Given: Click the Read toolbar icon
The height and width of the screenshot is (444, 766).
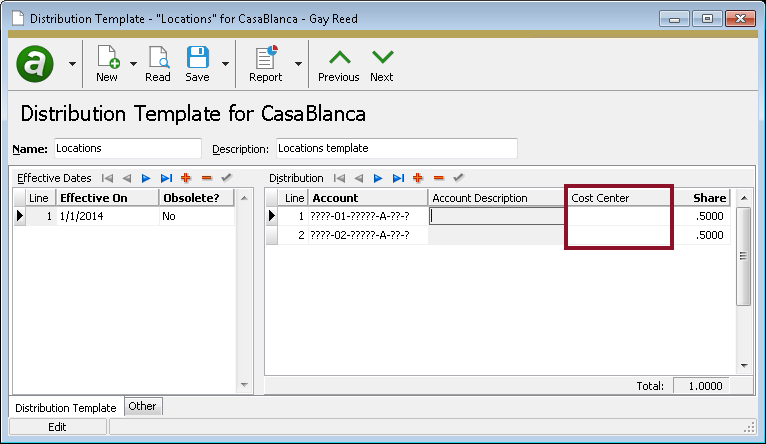Looking at the screenshot, I should tap(158, 64).
